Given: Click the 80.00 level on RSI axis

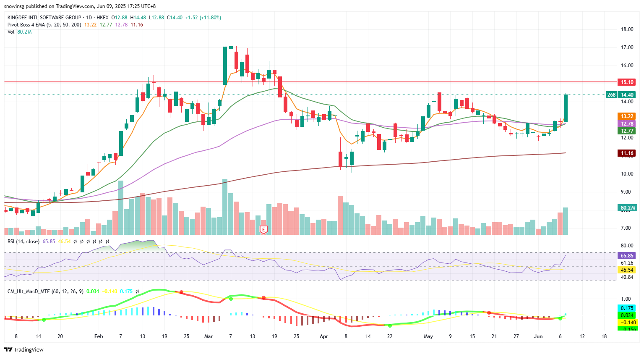Looking at the screenshot, I should click(x=627, y=246).
